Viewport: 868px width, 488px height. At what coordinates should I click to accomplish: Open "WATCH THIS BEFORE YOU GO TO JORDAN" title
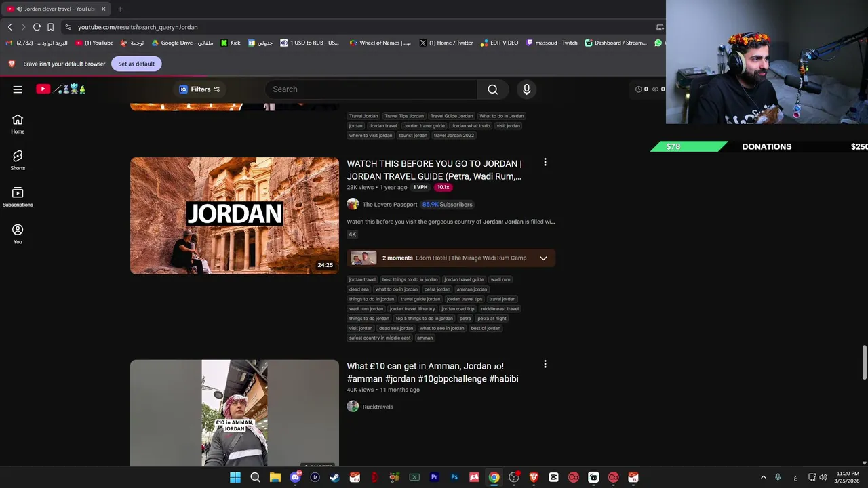[x=434, y=170]
